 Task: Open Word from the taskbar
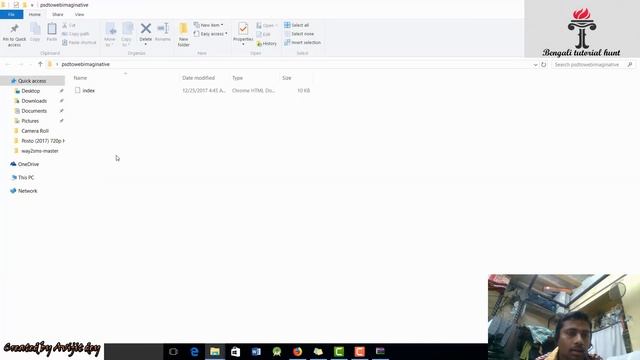256,351
